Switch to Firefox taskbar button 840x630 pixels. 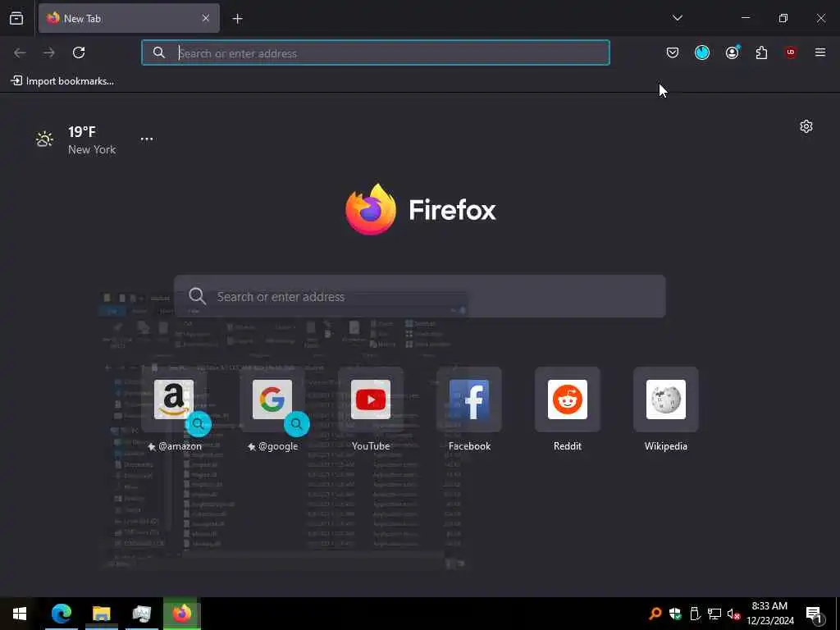(x=181, y=614)
